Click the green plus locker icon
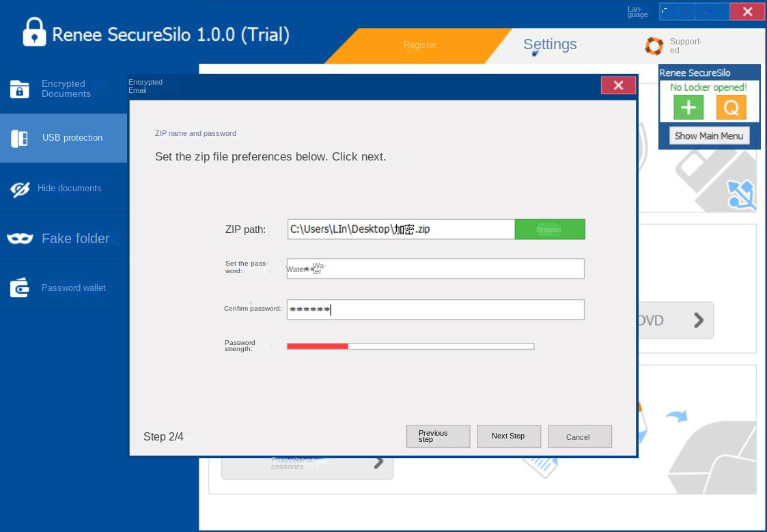Viewport: 767px width, 532px height. click(x=688, y=108)
